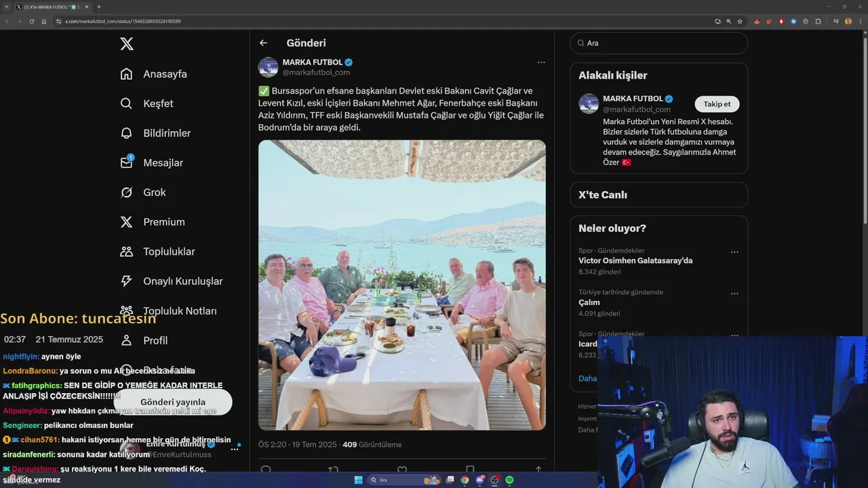Open the Keşfet search page
Viewport: 868px width, 488px height.
[146, 104]
